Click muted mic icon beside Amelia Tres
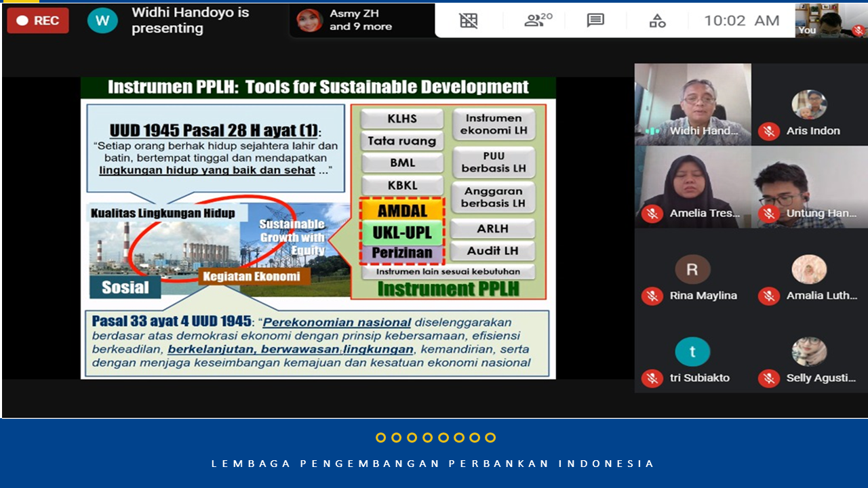 [652, 213]
